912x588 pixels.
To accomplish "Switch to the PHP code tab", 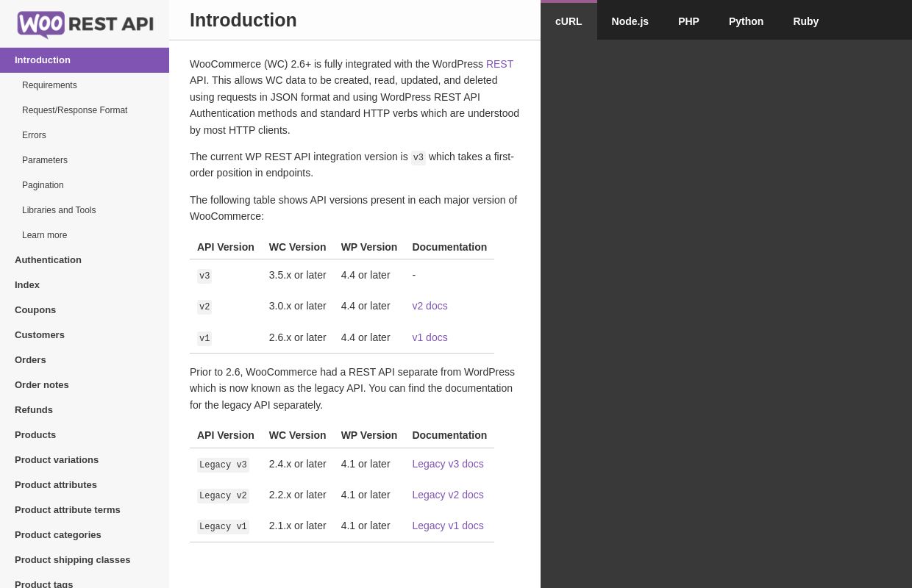I will (688, 21).
